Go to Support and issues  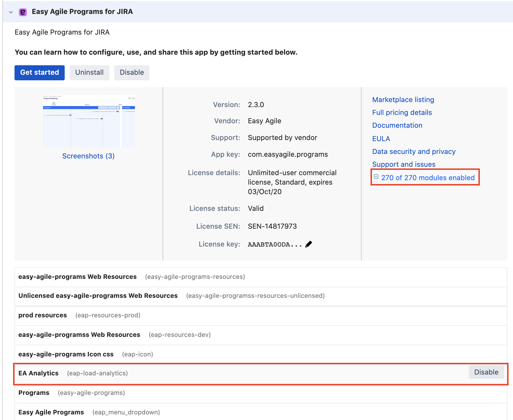(404, 164)
